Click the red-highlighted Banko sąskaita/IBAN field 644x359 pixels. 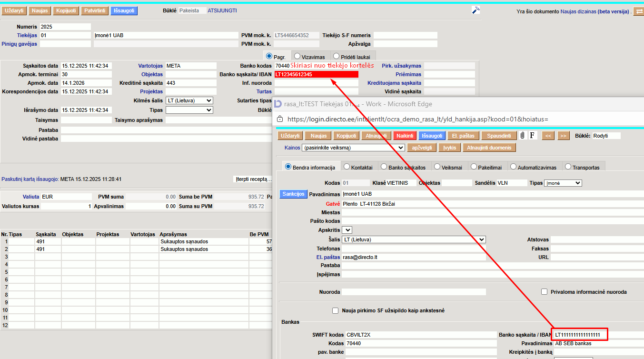click(x=316, y=74)
